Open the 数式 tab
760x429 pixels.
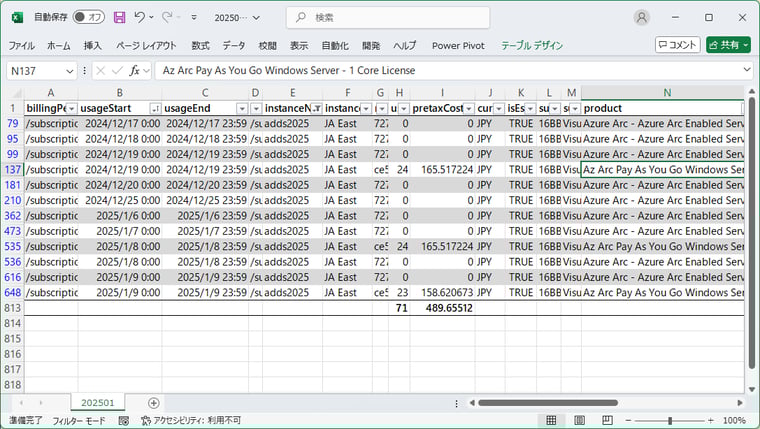coord(200,46)
